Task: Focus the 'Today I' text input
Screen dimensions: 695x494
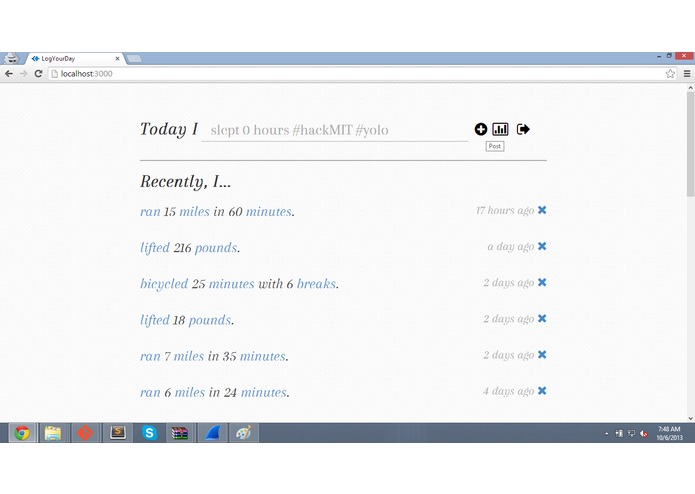Action: 335,130
